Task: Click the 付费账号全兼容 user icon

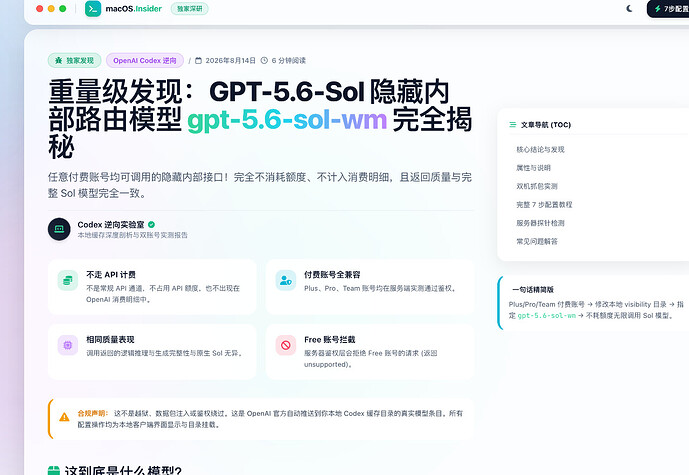Action: coord(286,280)
